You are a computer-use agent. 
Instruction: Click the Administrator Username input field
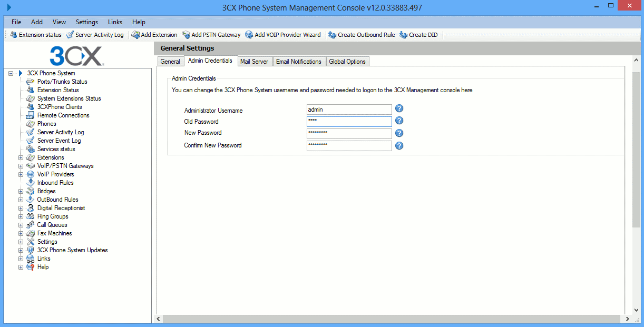tap(349, 110)
